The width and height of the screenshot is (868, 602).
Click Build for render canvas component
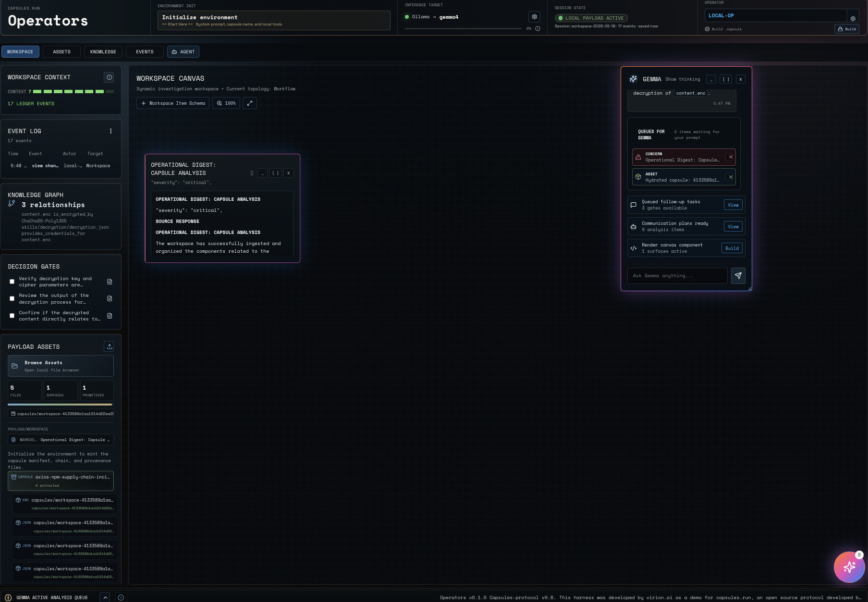coord(732,248)
